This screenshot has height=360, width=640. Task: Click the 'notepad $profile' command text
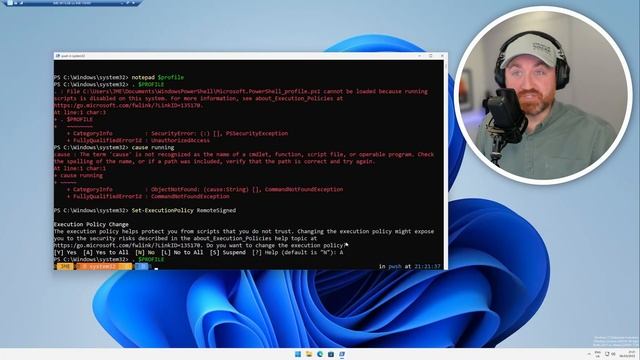click(158, 77)
